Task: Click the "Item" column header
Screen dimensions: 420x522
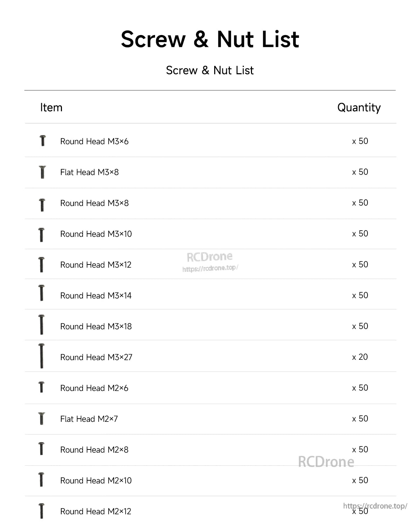Action: coord(51,108)
